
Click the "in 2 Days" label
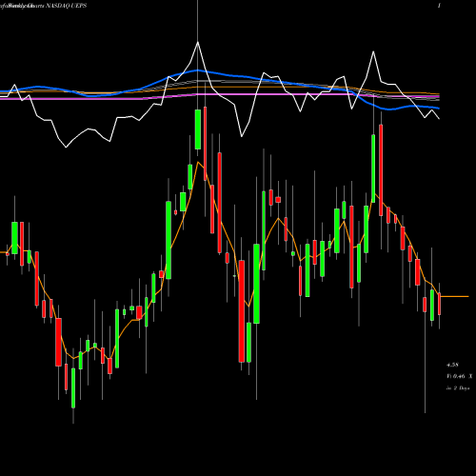coord(458,388)
